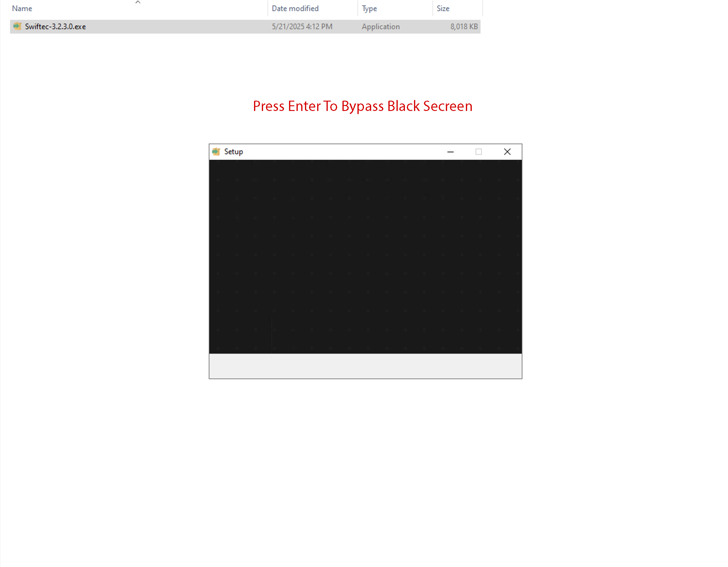Click the Setup window title bar icon
Screen dimensions: 728x567
coord(216,152)
